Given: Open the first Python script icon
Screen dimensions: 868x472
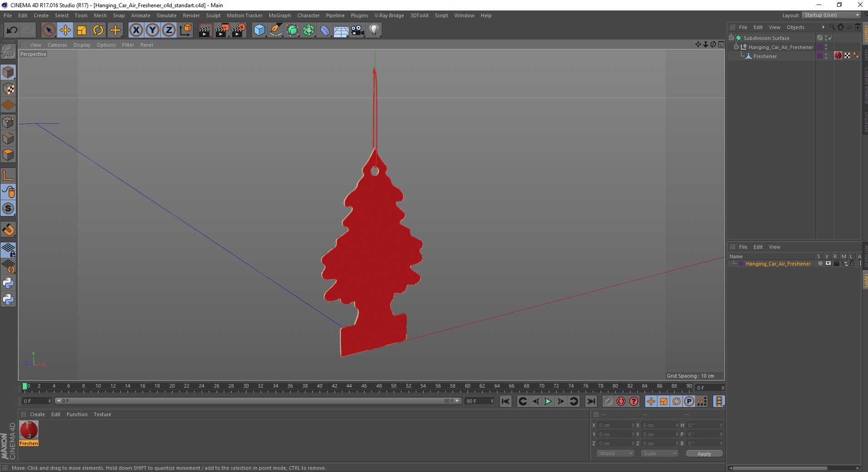Looking at the screenshot, I should [x=8, y=283].
